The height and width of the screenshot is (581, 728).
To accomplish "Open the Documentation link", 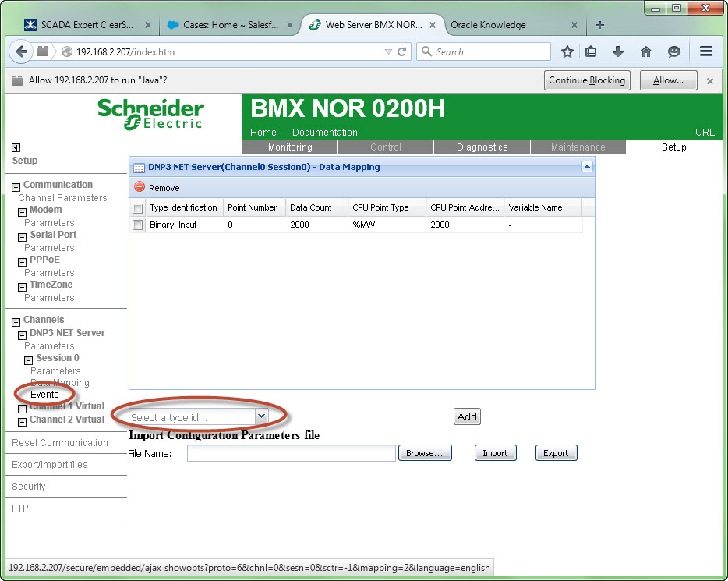I will tap(324, 133).
